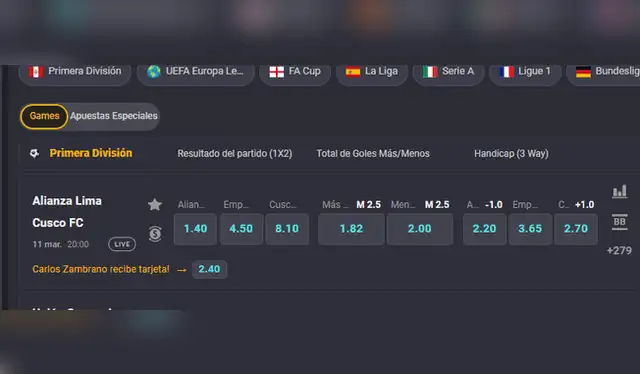Open the Bundesliga chip
The height and width of the screenshot is (374, 640).
click(x=604, y=72)
